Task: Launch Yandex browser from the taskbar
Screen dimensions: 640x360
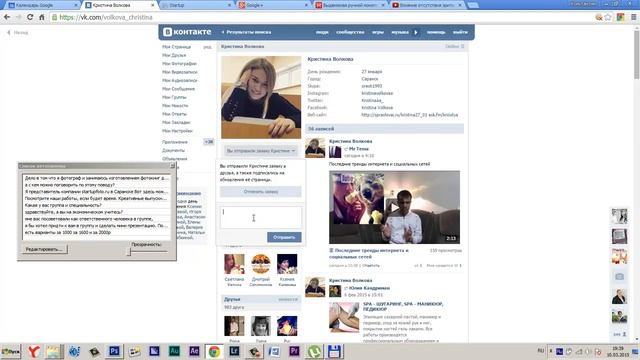Action: (33, 351)
